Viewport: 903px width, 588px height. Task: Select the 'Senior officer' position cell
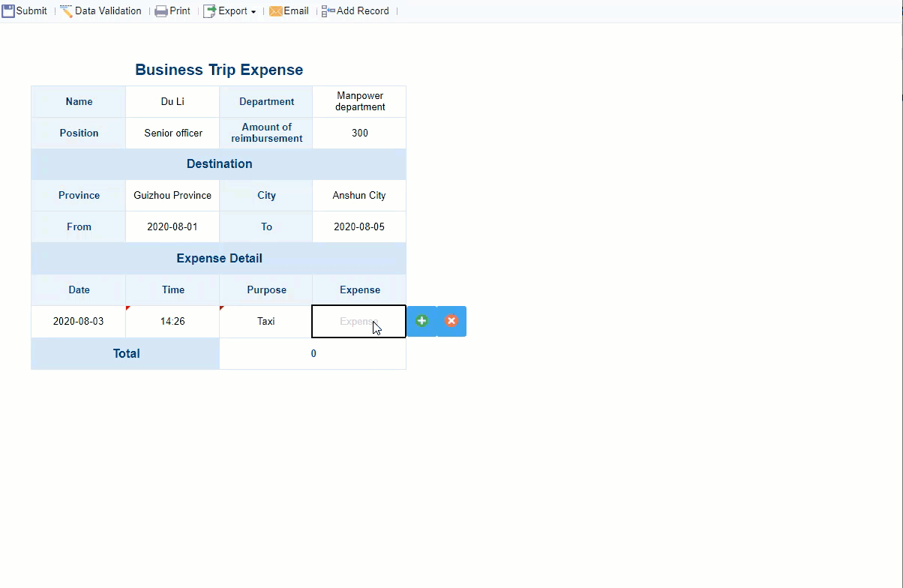tap(172, 133)
